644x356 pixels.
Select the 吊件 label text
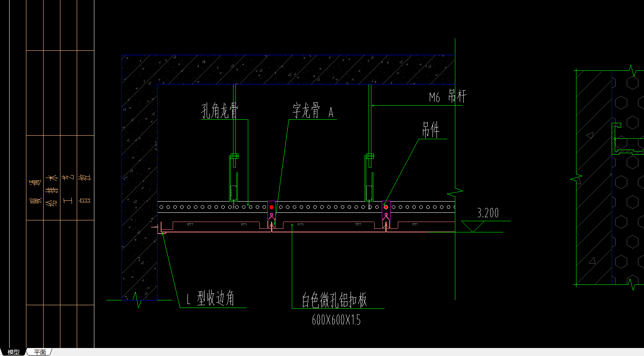pyautogui.click(x=431, y=130)
